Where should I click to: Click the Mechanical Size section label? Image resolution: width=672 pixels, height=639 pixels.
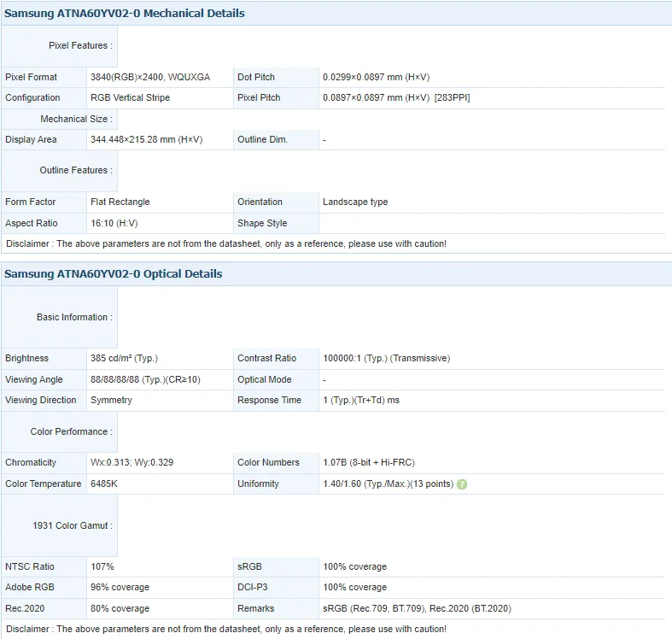click(76, 119)
